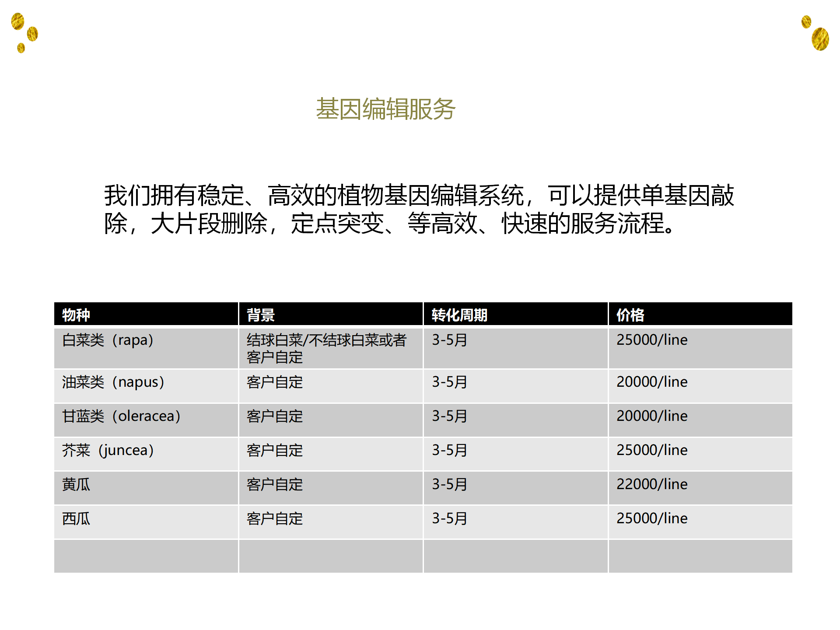Click the paragraph starting with 我们拥有稳定
This screenshot has width=840, height=630.
(x=419, y=209)
